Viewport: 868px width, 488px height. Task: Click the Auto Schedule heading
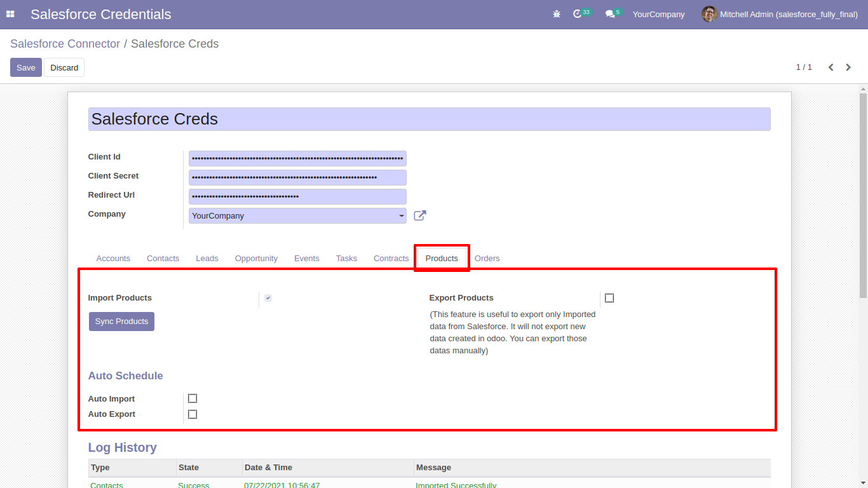(x=125, y=376)
